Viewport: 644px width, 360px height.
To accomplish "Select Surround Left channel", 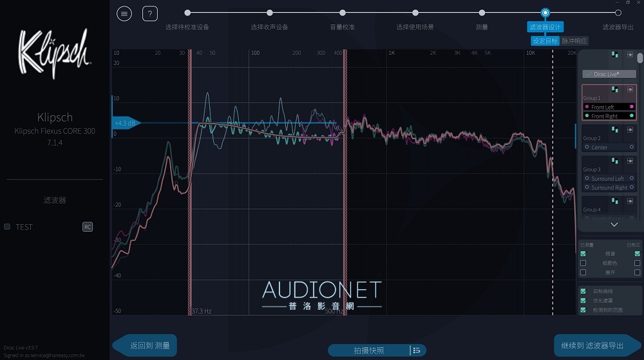I will pos(609,178).
